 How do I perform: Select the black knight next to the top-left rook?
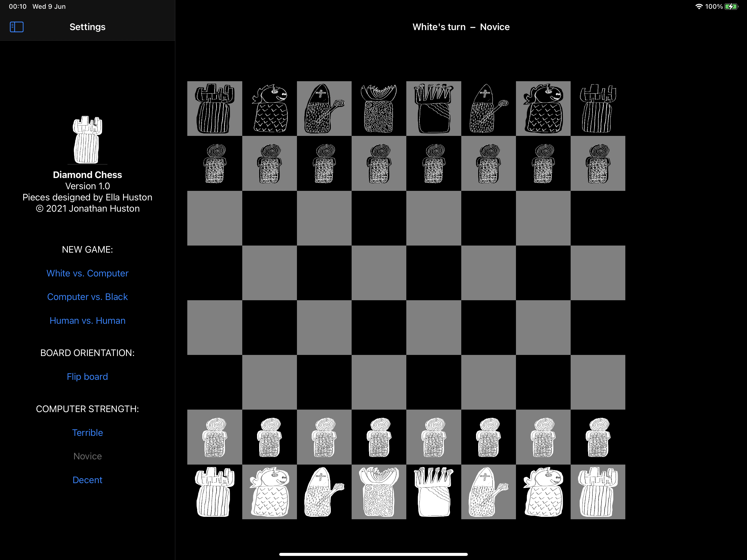click(x=270, y=109)
